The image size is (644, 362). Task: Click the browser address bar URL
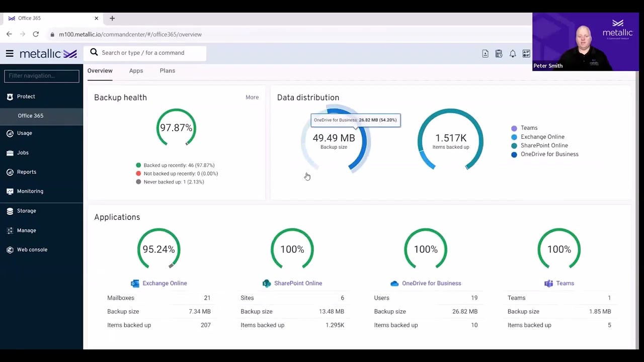click(130, 35)
